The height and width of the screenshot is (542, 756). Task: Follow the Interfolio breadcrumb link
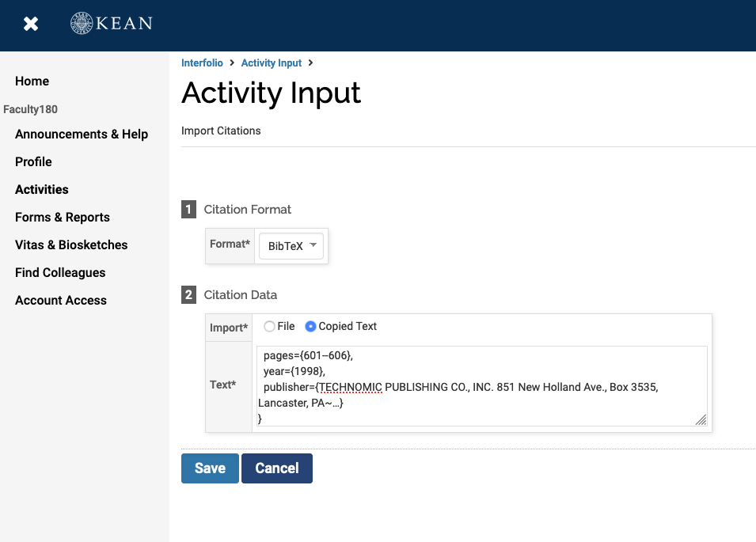click(x=202, y=63)
